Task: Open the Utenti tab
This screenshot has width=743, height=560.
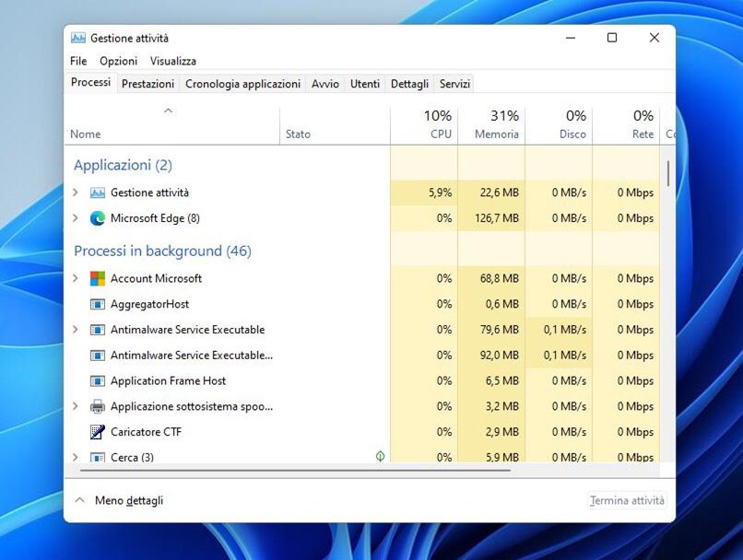Action: point(365,84)
